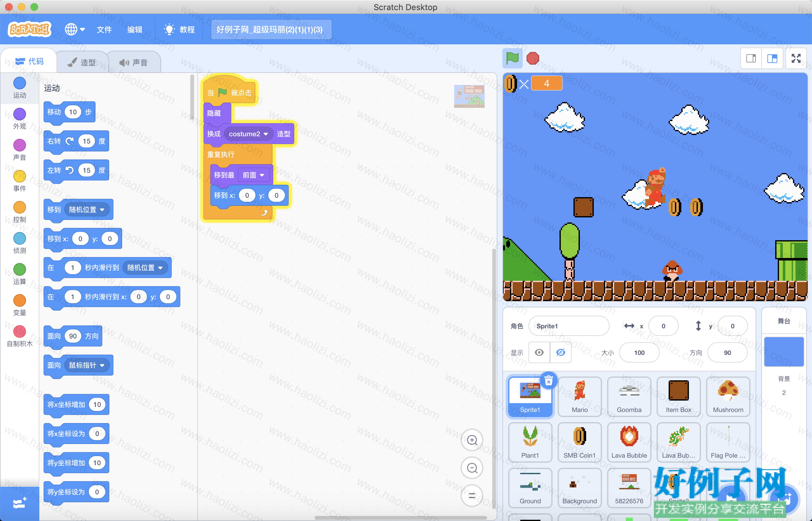Edit the sprite 方向 direction field
The image size is (812, 521).
(727, 352)
